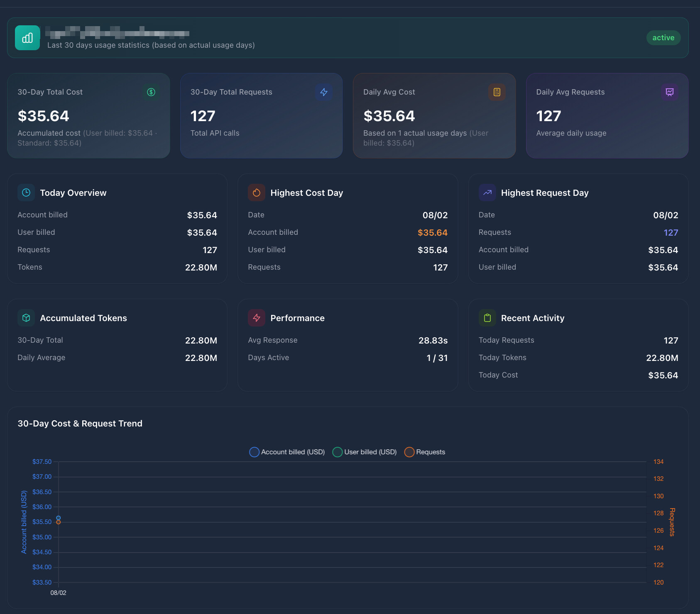Click the green bar chart statistics icon
The width and height of the screenshot is (700, 614).
[x=27, y=38]
